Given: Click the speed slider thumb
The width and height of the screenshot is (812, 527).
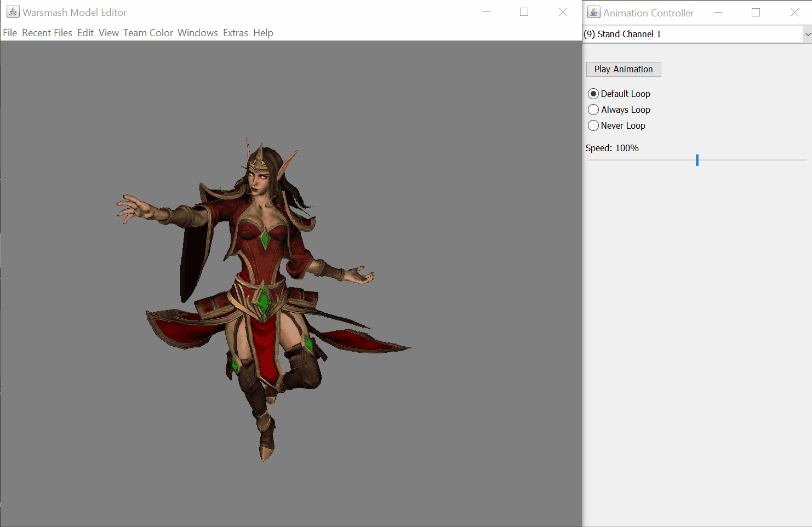Looking at the screenshot, I should point(697,160).
